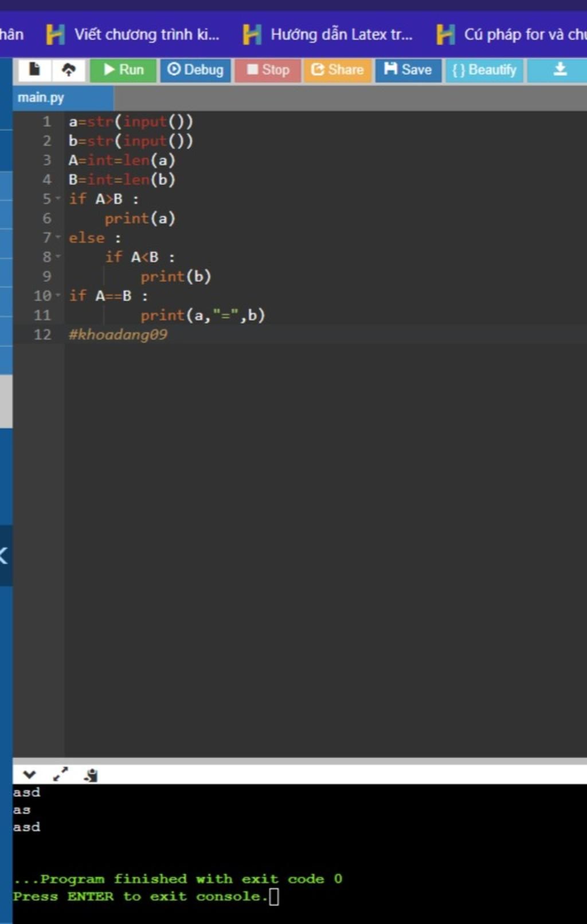
Task: Click the 'as' console input line
Action: [x=22, y=810]
